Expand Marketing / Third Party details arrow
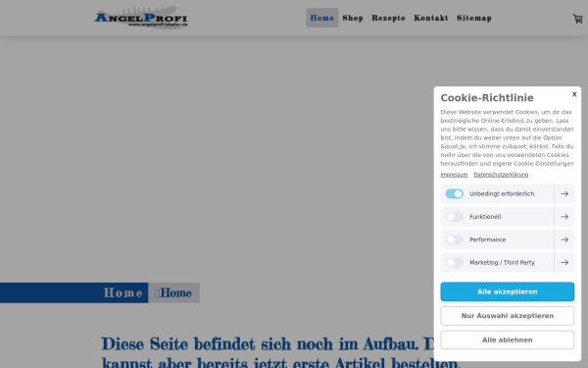The width and height of the screenshot is (588, 368). point(564,262)
